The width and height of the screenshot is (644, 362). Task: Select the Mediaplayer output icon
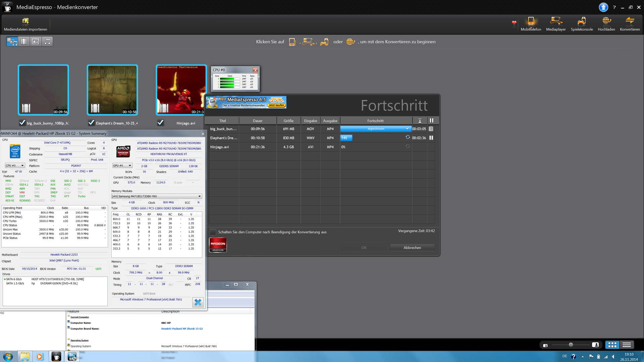point(556,22)
